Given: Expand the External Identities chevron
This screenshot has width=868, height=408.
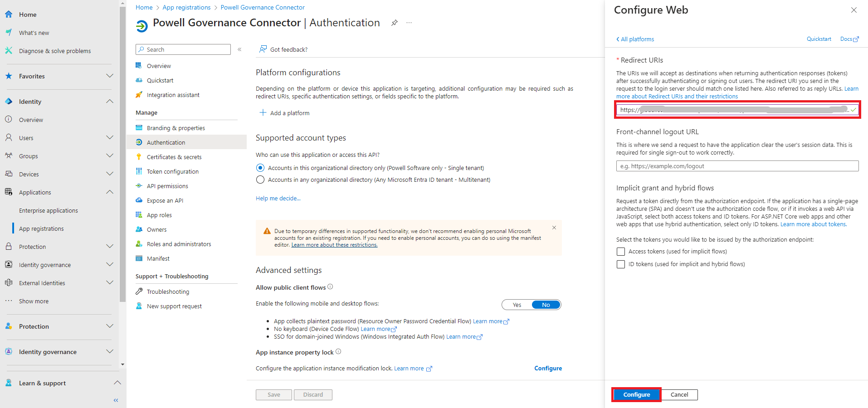Looking at the screenshot, I should click(x=109, y=282).
